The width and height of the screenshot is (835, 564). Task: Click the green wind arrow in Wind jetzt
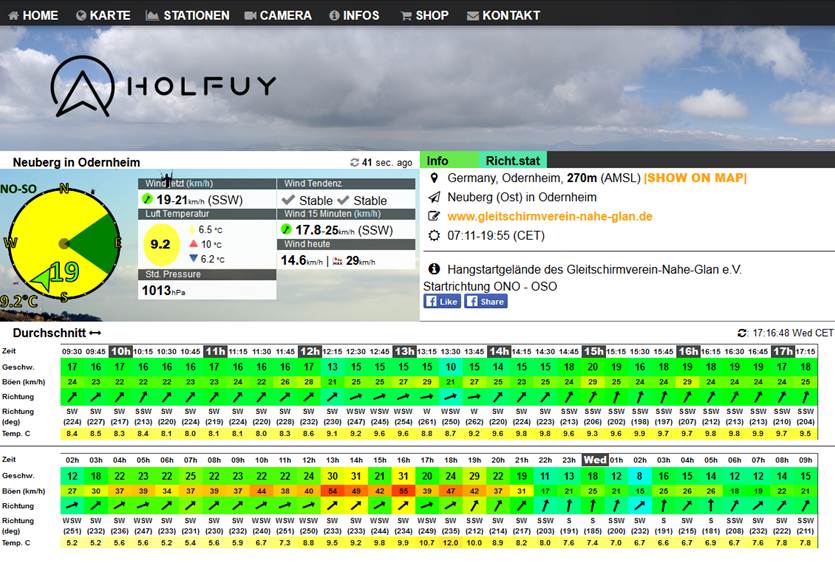point(147,199)
